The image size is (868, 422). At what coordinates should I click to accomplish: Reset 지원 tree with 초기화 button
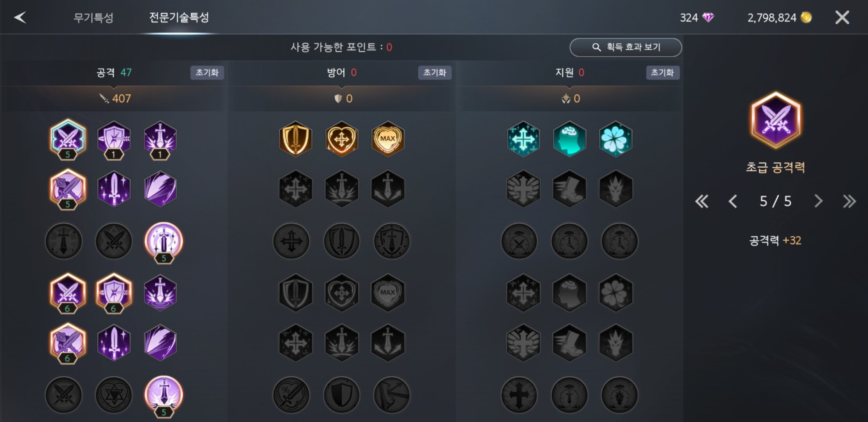[662, 73]
